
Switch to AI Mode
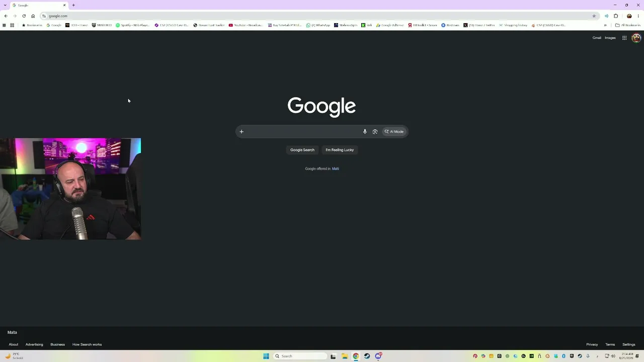[x=394, y=132]
